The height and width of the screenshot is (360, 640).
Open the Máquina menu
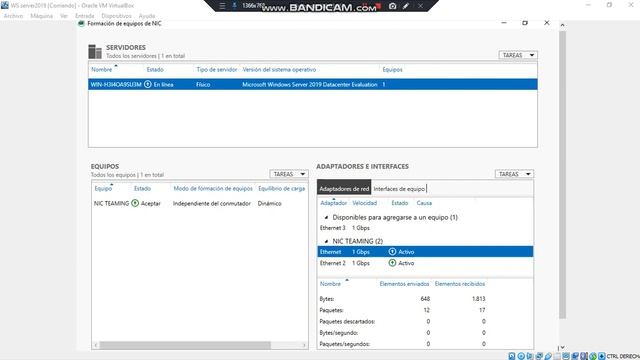click(x=42, y=16)
